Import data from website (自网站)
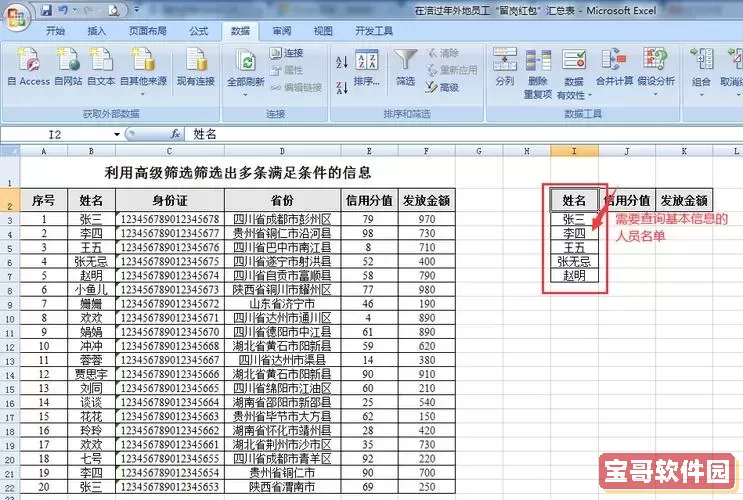 [68, 67]
